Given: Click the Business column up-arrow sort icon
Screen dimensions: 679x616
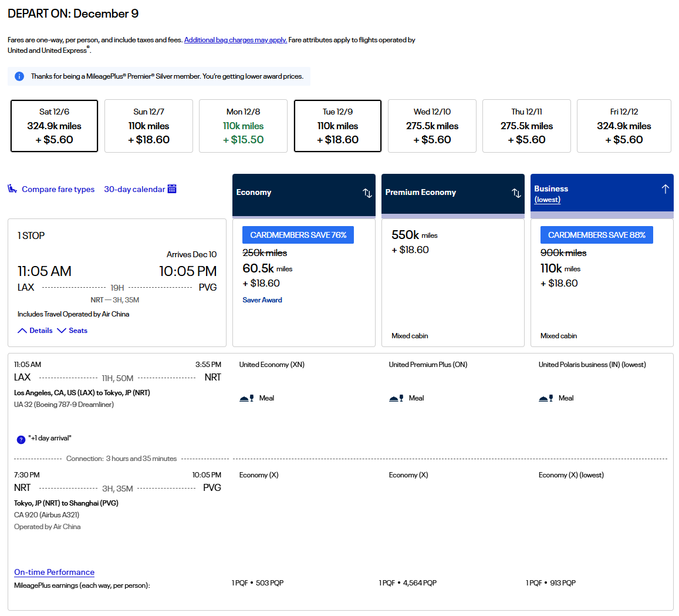Looking at the screenshot, I should (x=665, y=189).
